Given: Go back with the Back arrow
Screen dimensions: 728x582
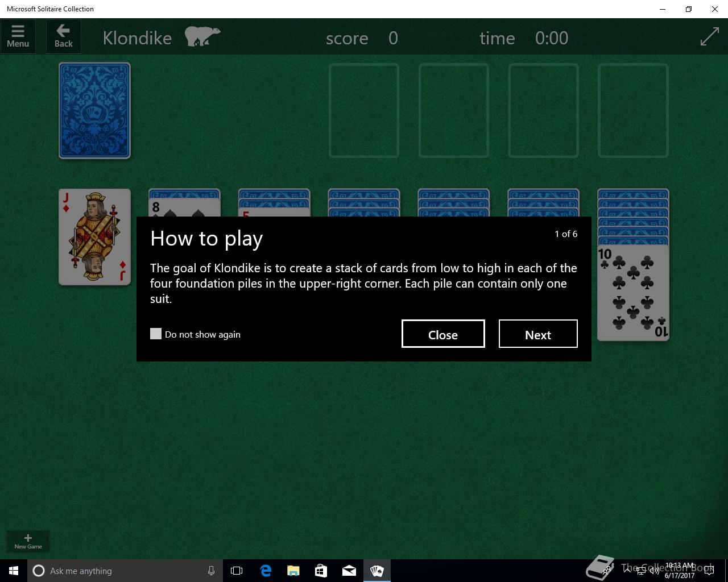Looking at the screenshot, I should pyautogui.click(x=63, y=36).
